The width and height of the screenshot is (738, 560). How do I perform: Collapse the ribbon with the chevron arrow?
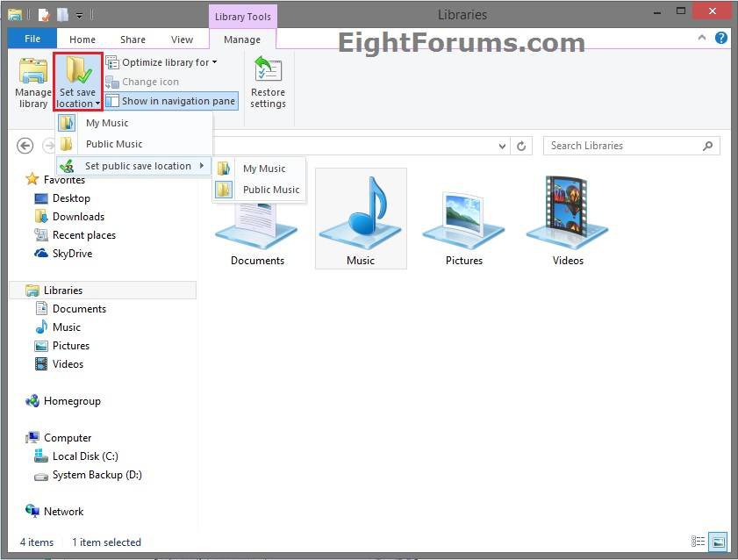(703, 39)
